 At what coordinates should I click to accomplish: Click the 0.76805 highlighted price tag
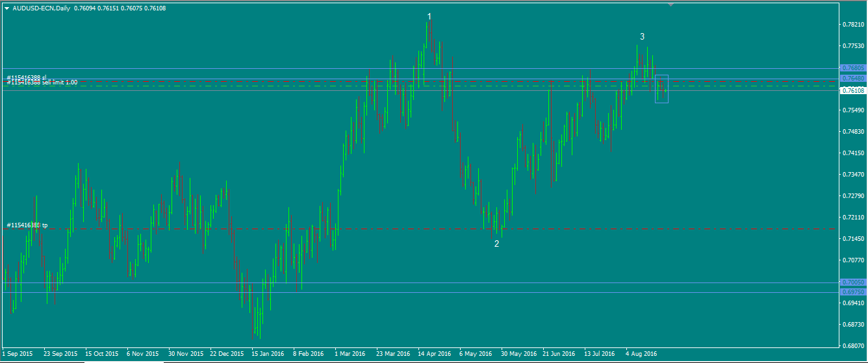click(x=852, y=68)
